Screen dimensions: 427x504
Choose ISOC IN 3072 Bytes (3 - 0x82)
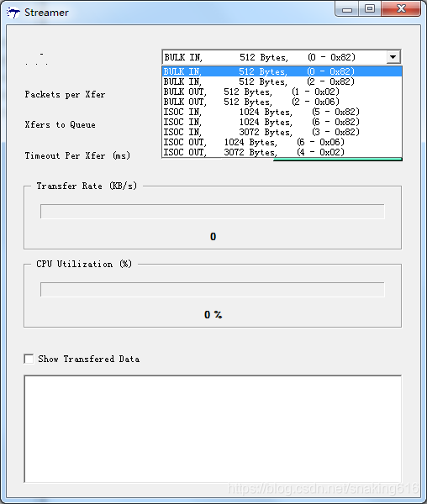coord(282,132)
